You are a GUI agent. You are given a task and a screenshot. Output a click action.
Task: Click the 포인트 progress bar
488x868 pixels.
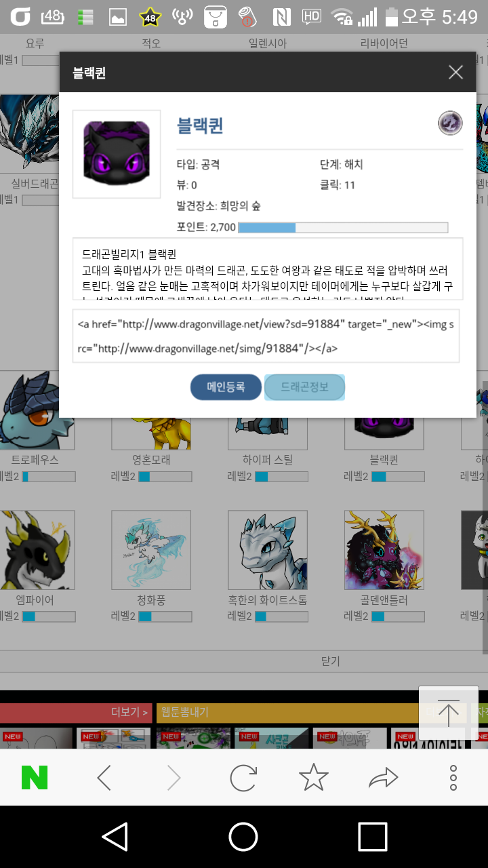(343, 227)
